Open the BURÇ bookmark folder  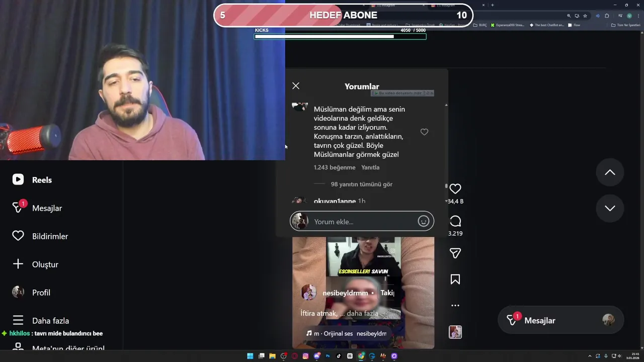pyautogui.click(x=480, y=25)
